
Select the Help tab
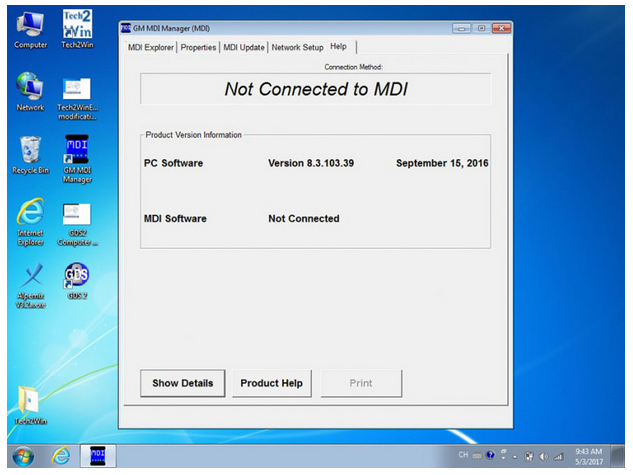click(341, 46)
